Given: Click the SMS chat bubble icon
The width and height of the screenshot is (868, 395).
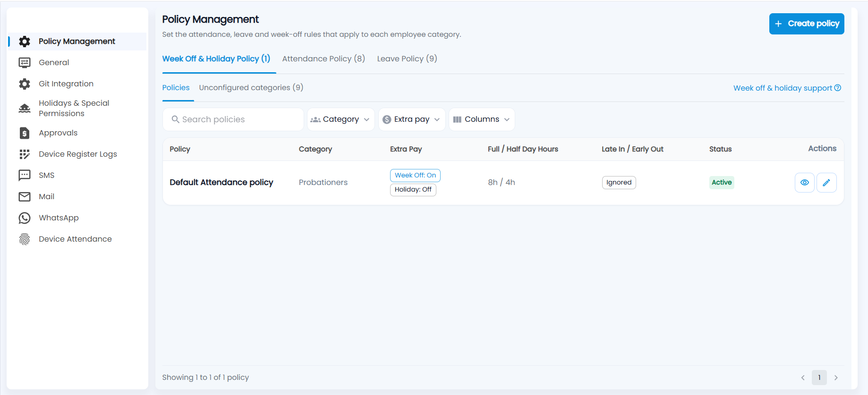Looking at the screenshot, I should point(25,176).
